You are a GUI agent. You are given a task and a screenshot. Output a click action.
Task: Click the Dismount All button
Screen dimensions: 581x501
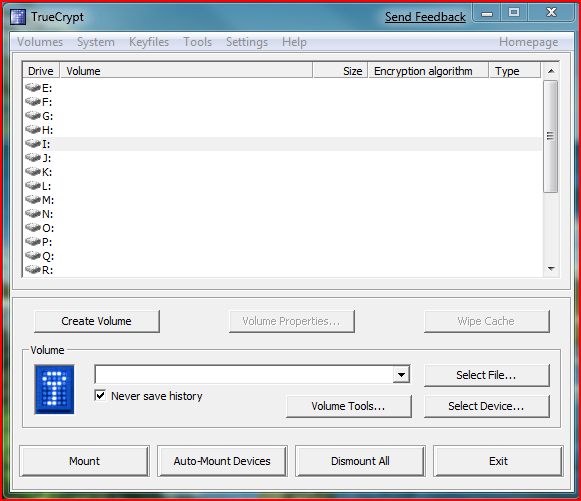coord(360,461)
